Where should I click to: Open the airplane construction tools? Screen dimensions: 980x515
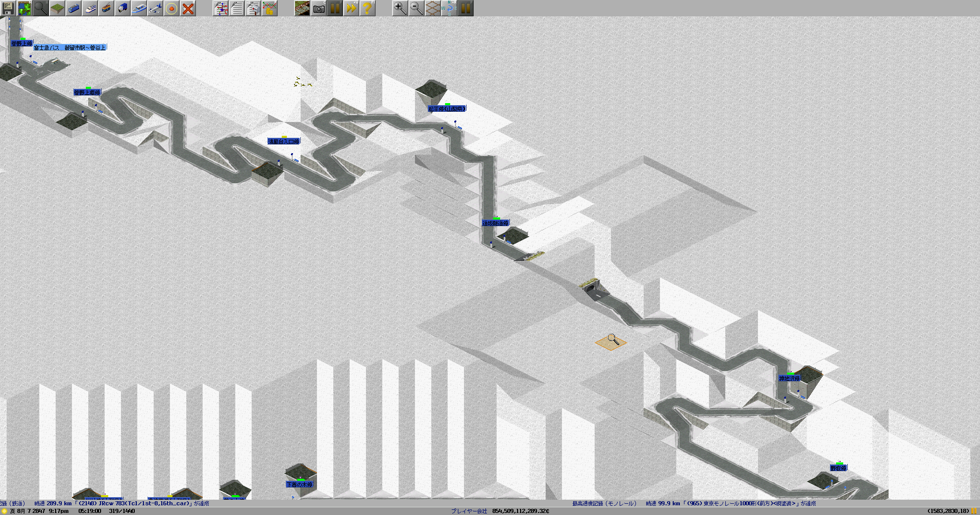[x=155, y=8]
